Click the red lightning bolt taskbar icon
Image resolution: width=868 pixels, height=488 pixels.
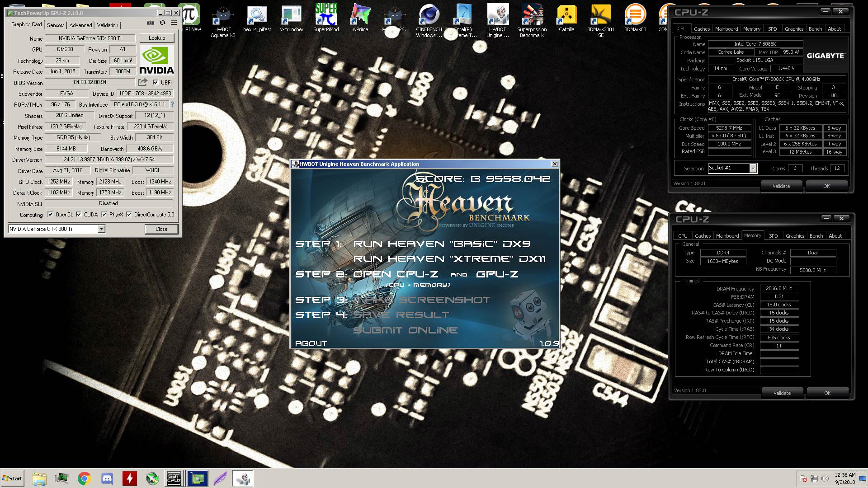click(130, 479)
